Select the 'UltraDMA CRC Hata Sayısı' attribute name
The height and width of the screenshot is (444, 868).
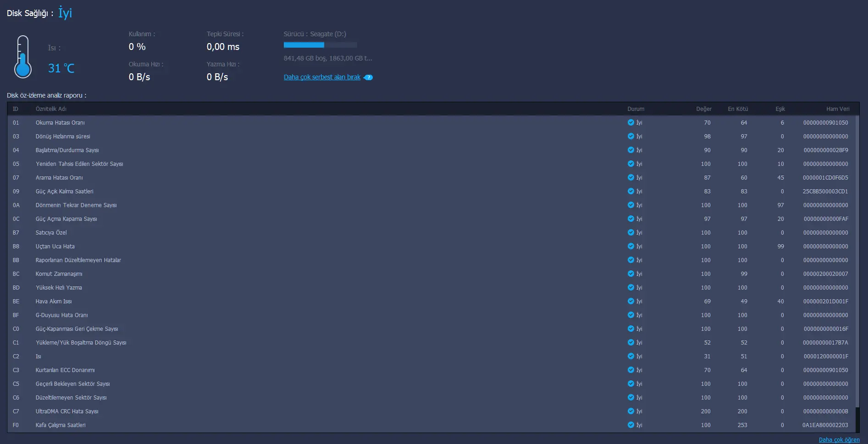coord(67,411)
